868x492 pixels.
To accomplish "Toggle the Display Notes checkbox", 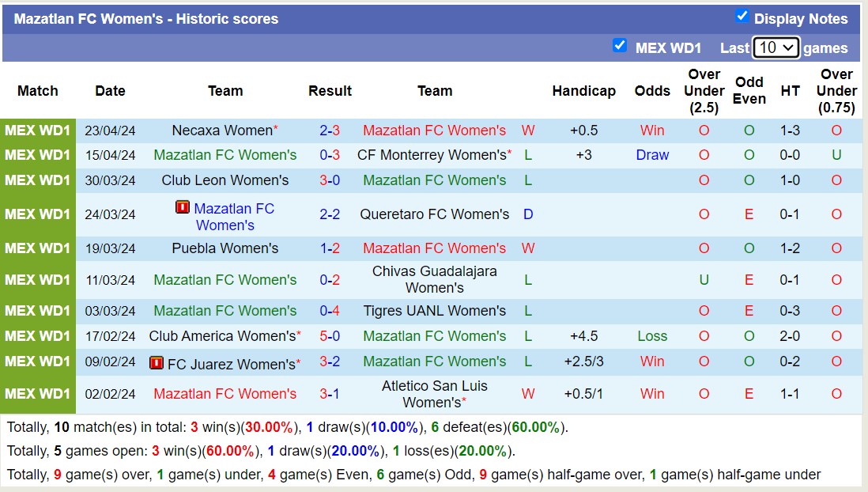I will (742, 16).
